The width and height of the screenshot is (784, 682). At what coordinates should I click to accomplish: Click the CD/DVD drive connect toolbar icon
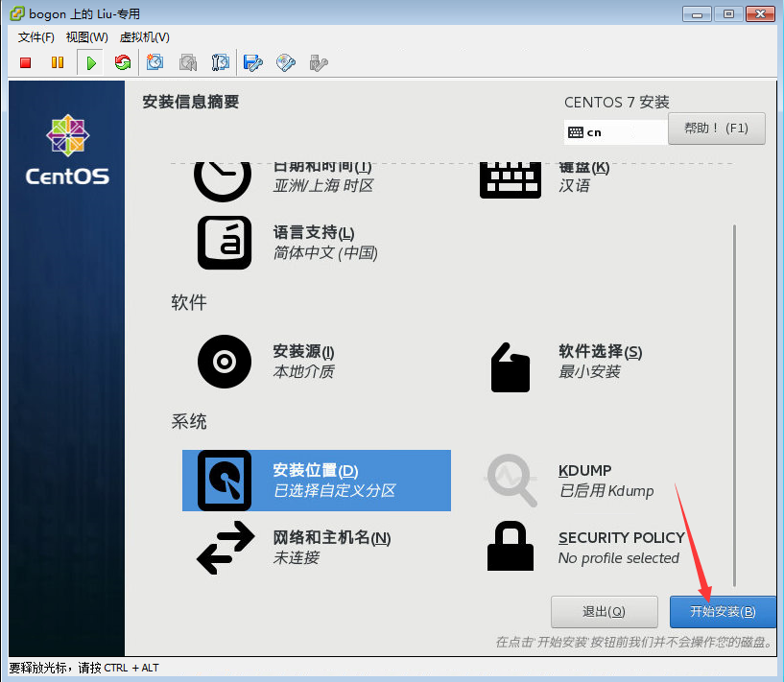click(286, 63)
